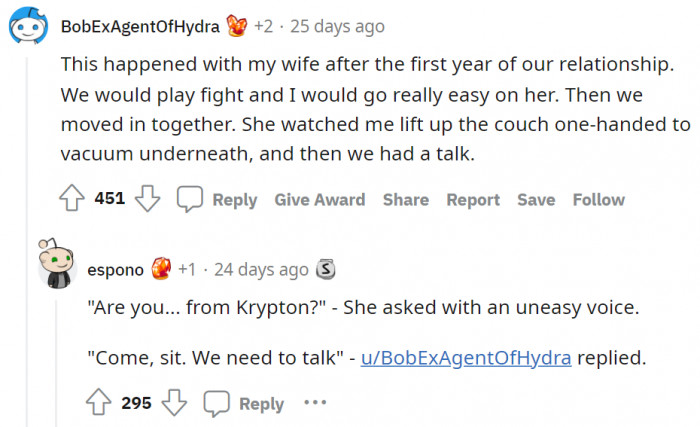The height and width of the screenshot is (427, 700).
Task: Open espono's username profile
Action: coord(116,269)
